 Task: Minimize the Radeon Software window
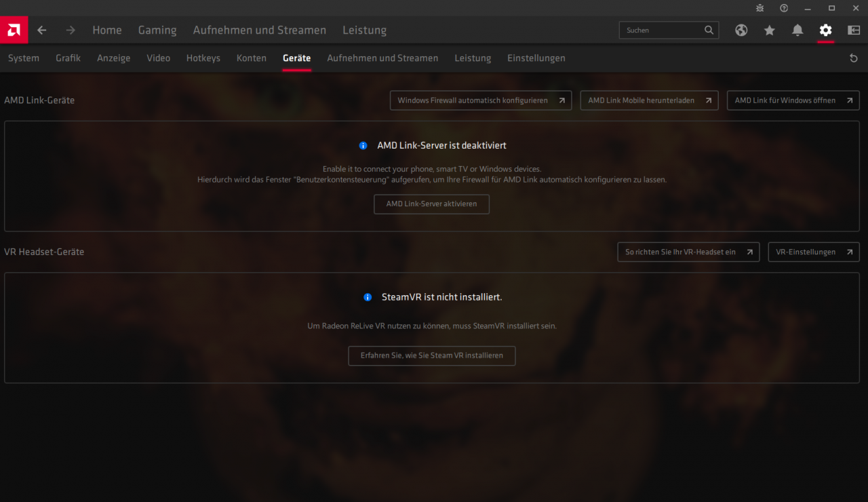pyautogui.click(x=808, y=8)
